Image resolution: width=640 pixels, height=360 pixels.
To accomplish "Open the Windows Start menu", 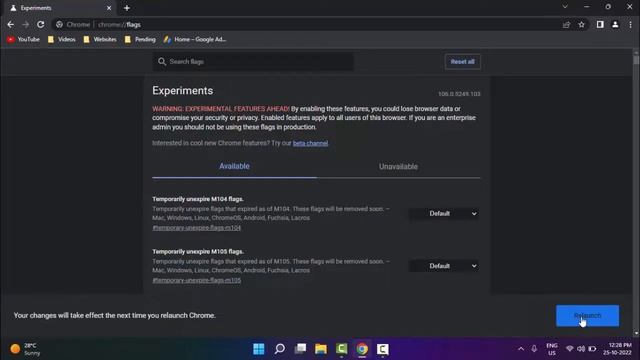I will [x=259, y=349].
